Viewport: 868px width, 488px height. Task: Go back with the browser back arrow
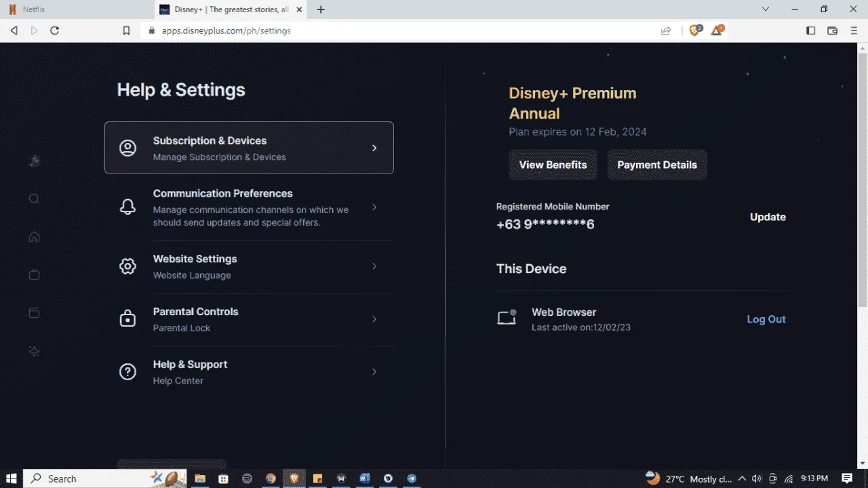tap(14, 30)
